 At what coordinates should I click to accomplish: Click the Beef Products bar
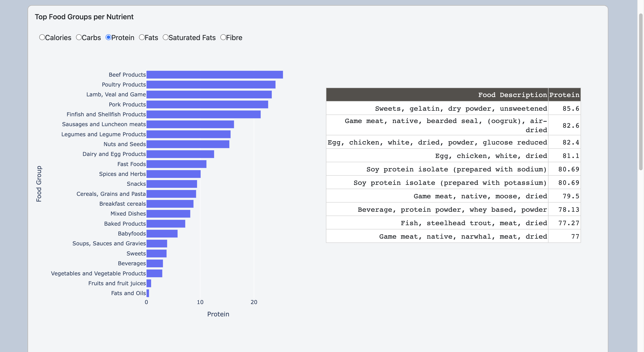click(215, 75)
